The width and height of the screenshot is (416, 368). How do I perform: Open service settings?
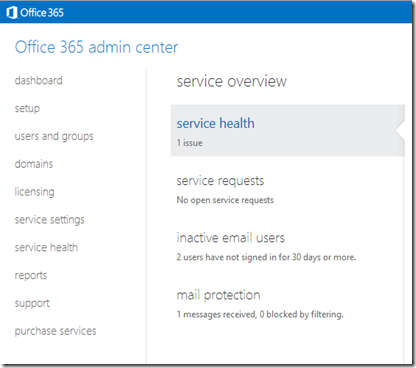[x=50, y=220]
